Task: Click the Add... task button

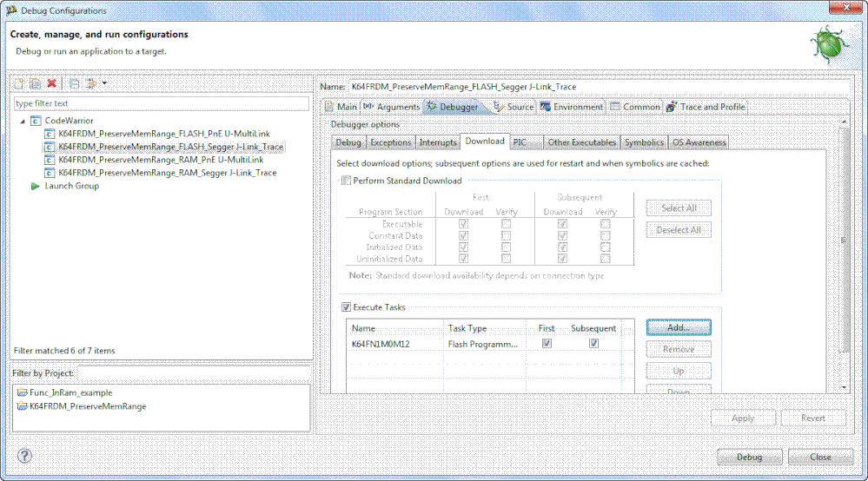Action: point(679,327)
